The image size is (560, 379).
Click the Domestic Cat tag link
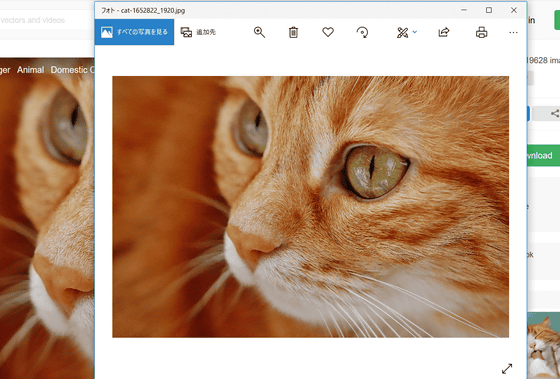72,70
